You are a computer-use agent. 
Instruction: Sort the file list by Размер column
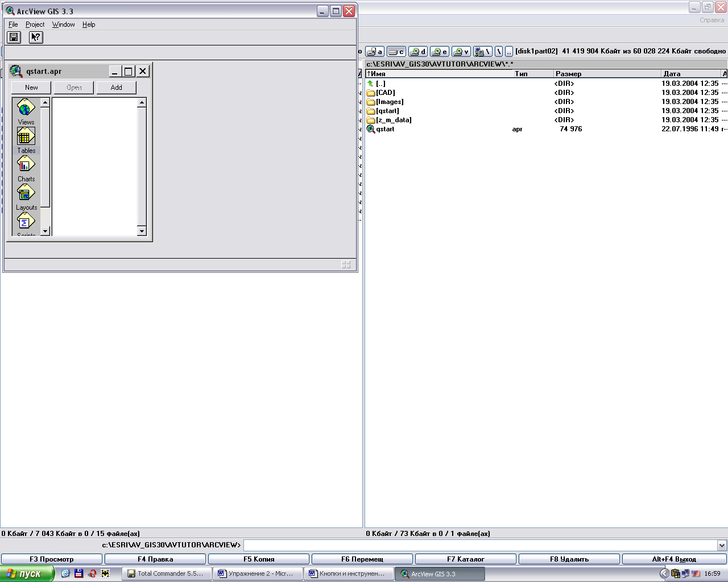[x=607, y=74]
